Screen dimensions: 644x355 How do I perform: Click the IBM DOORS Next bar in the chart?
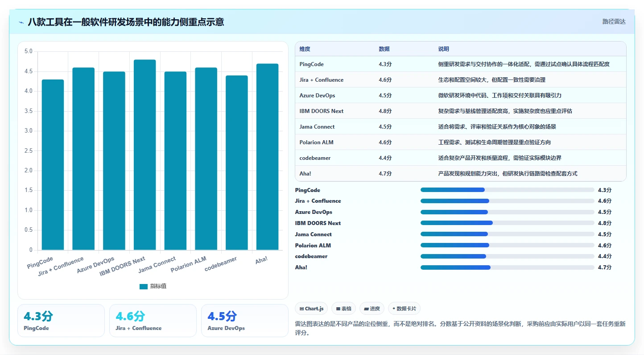144,155
